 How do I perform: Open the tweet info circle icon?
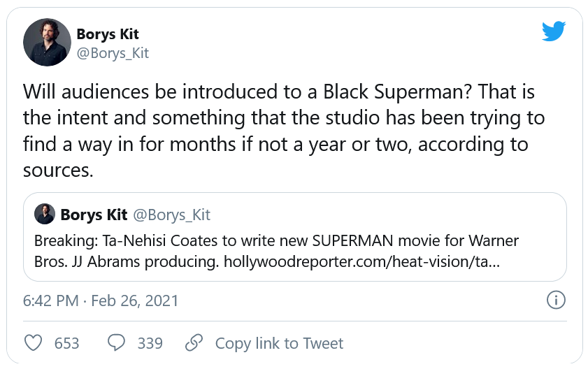coord(554,301)
